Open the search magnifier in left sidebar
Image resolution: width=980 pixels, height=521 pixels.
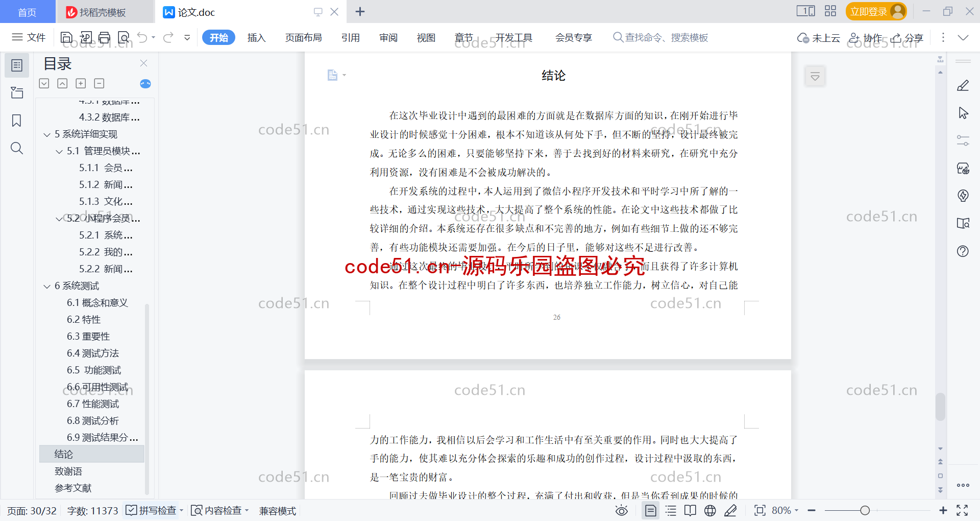pyautogui.click(x=17, y=148)
